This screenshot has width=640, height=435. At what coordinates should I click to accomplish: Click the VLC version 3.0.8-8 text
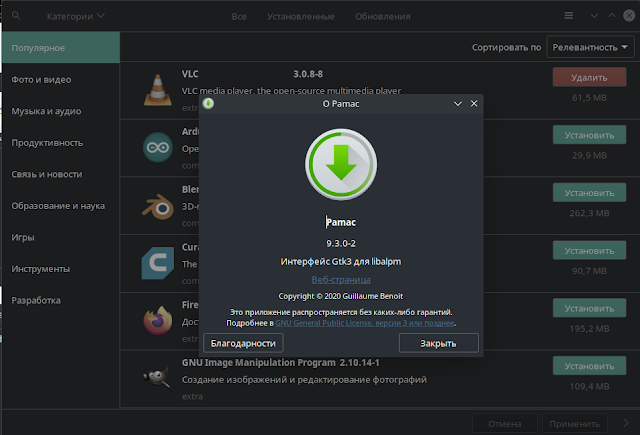click(308, 74)
